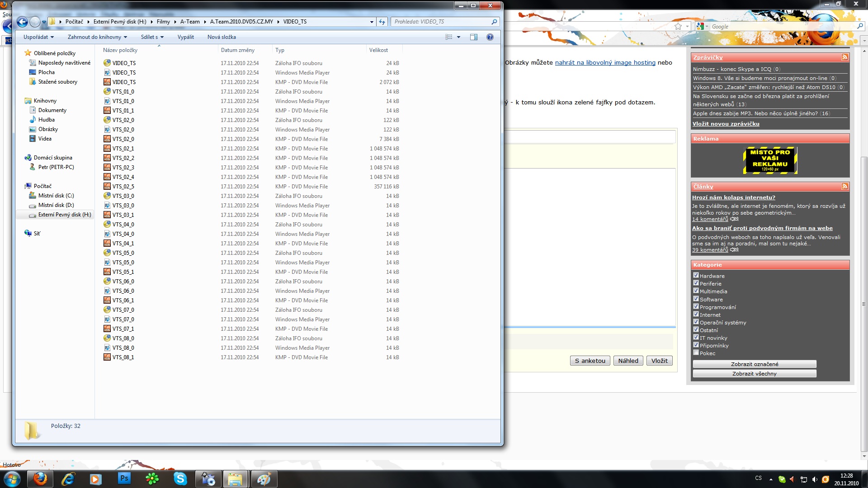Open the Uspořádat dropdown menu
868x488 pixels.
(38, 37)
